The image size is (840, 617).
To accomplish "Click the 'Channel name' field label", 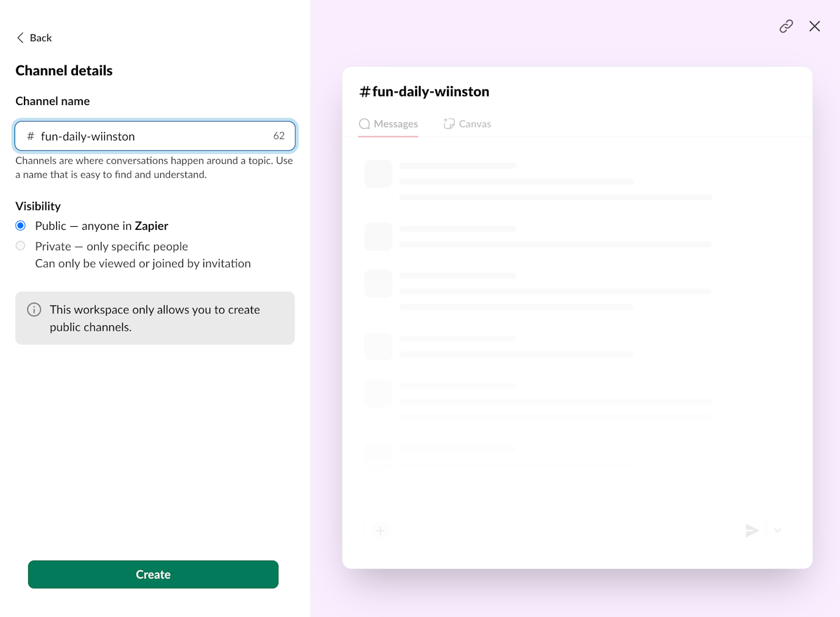I will 53,101.
